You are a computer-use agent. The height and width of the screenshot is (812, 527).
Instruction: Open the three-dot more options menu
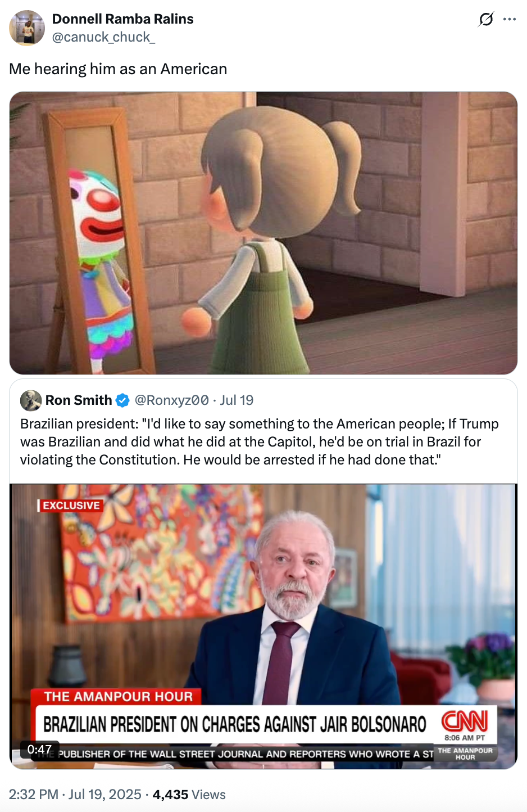click(510, 20)
